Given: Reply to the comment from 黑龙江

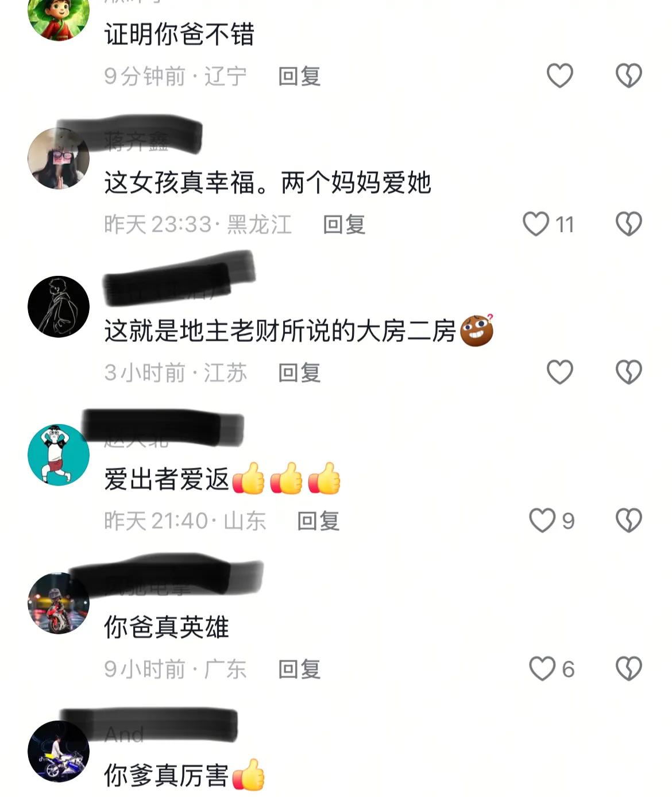Looking at the screenshot, I should 344,224.
